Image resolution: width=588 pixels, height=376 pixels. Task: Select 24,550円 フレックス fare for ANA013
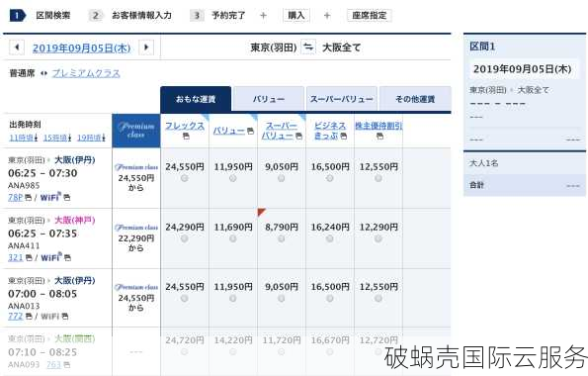tap(185, 298)
